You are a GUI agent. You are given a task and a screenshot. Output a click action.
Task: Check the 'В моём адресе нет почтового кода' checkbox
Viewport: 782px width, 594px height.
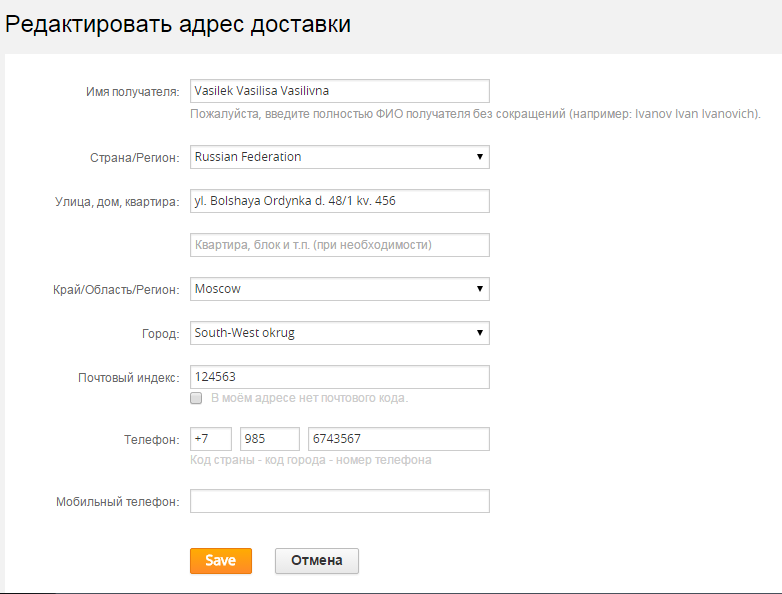[196, 398]
